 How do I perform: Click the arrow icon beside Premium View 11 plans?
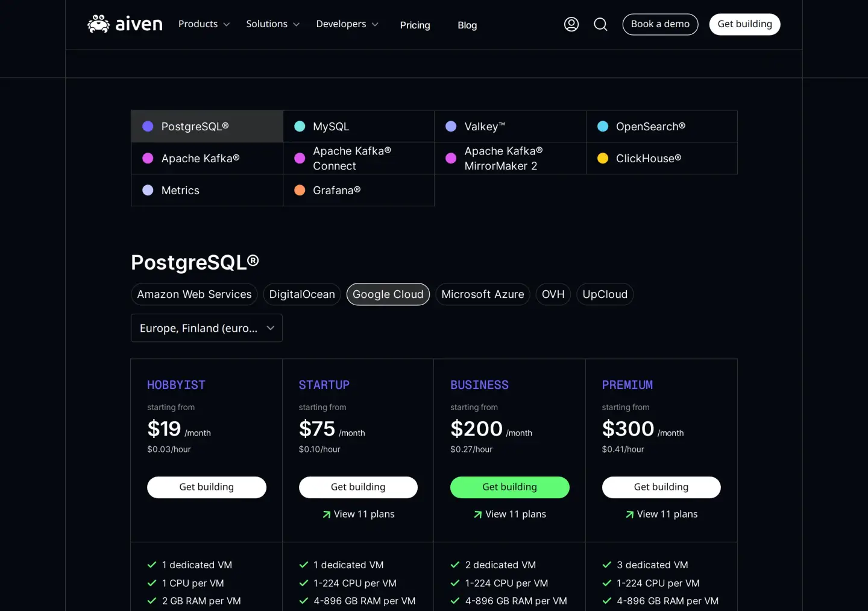pyautogui.click(x=629, y=514)
